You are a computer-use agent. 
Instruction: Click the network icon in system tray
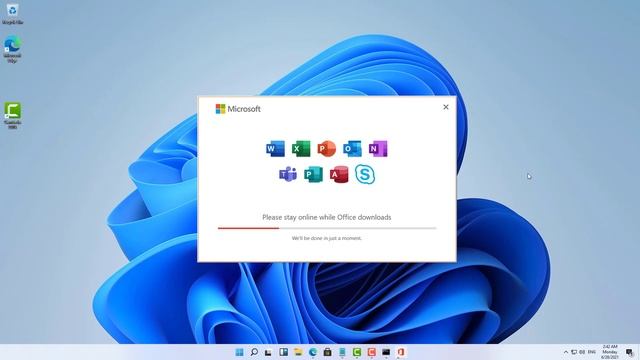[574, 352]
